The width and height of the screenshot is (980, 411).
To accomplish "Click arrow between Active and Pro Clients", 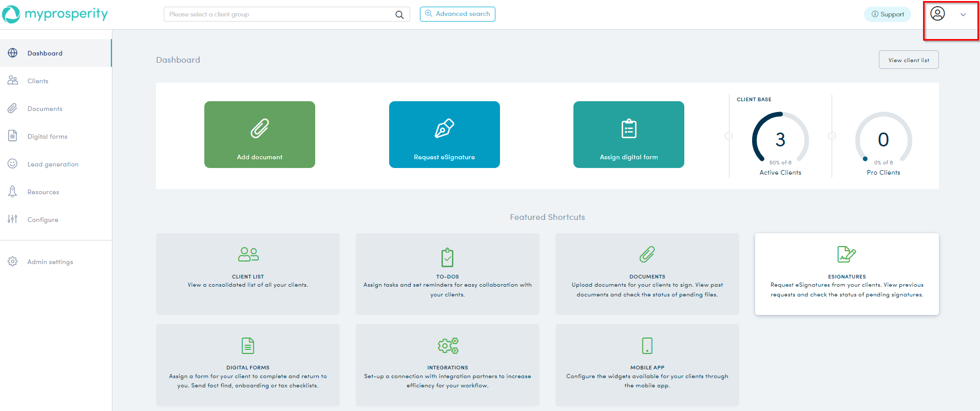I will coord(832,136).
